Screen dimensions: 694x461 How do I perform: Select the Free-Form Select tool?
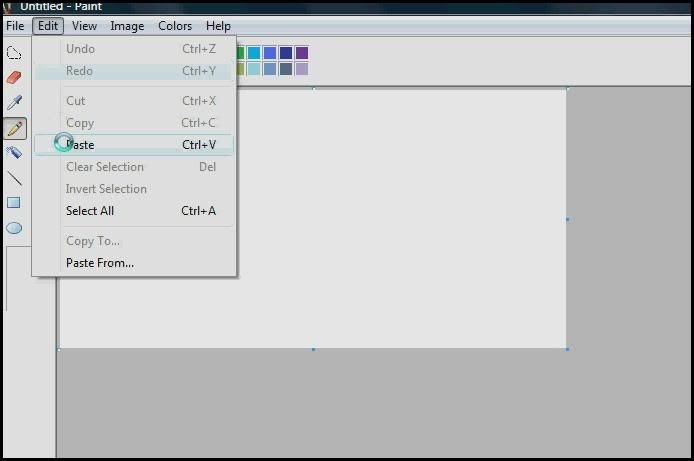click(x=14, y=54)
